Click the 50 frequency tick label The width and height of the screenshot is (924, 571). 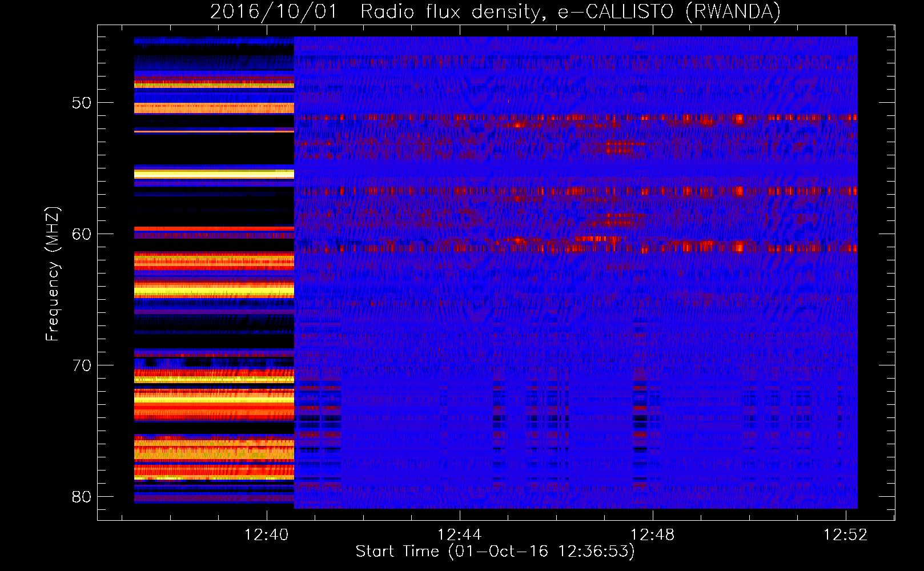[82, 103]
